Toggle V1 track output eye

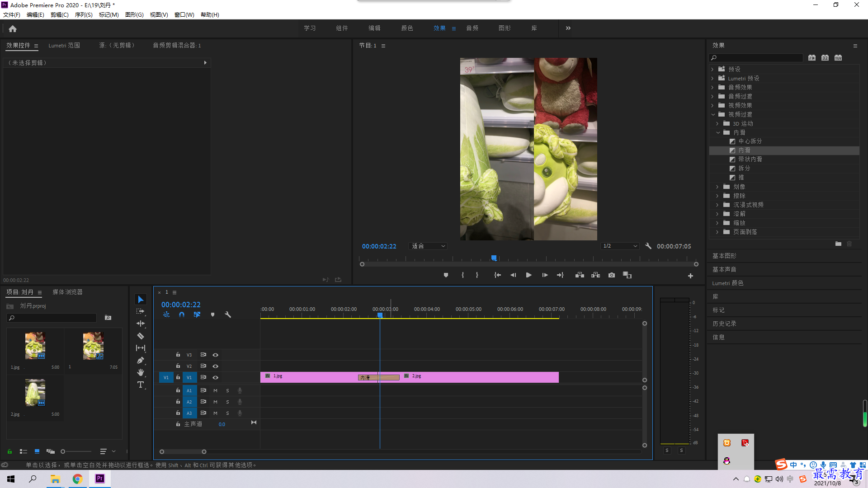click(x=216, y=377)
